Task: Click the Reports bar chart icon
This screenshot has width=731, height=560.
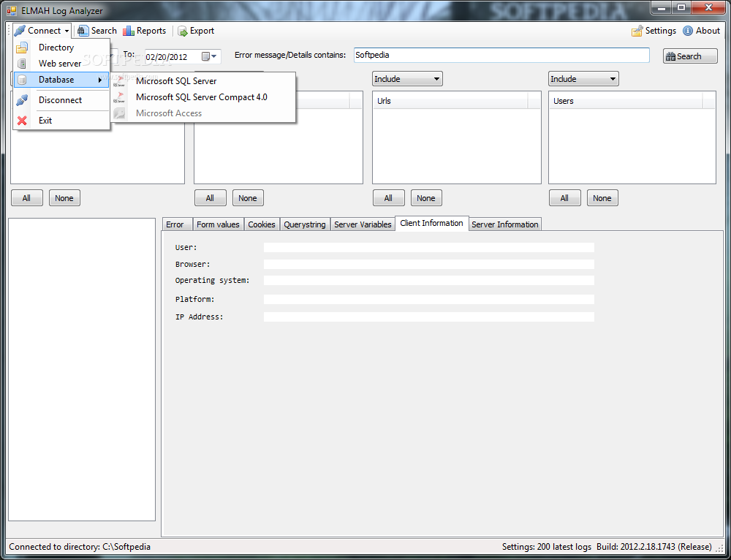Action: (128, 31)
